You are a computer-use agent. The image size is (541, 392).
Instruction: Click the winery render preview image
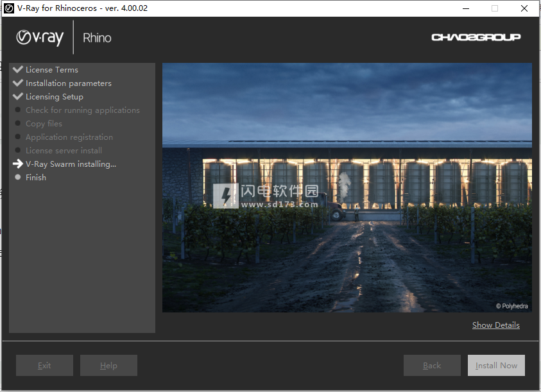coord(347,187)
